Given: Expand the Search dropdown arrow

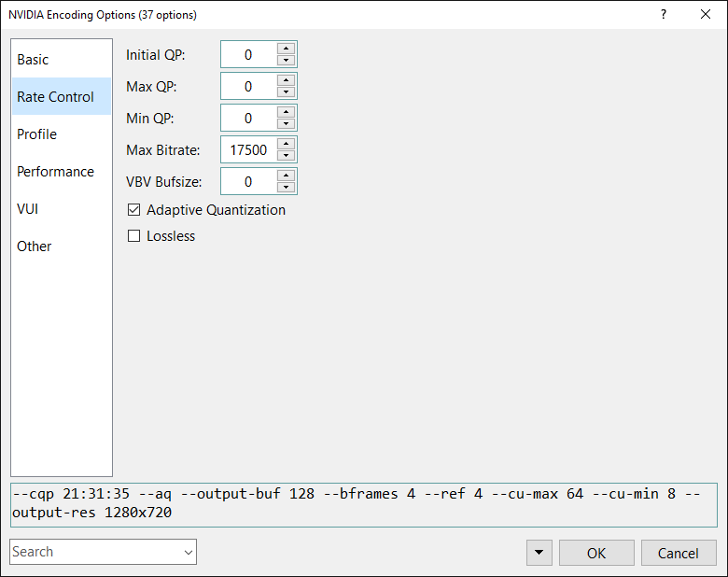Looking at the screenshot, I should click(x=189, y=552).
